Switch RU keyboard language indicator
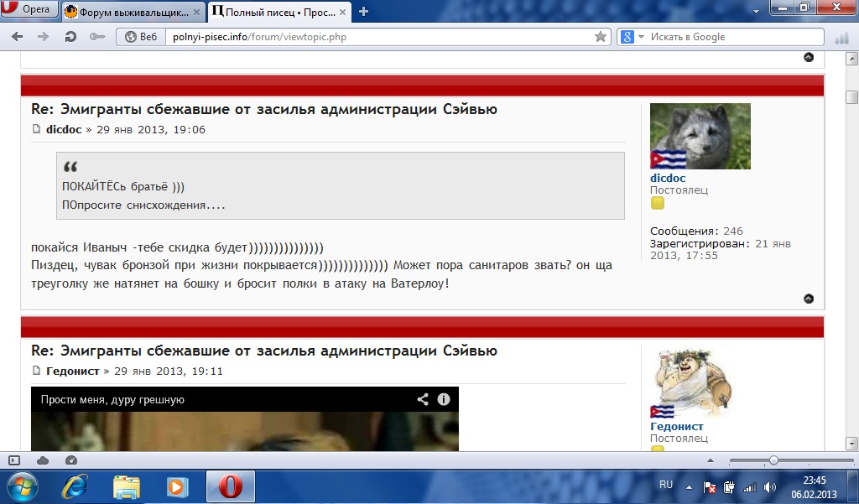The image size is (859, 504). coord(666,485)
